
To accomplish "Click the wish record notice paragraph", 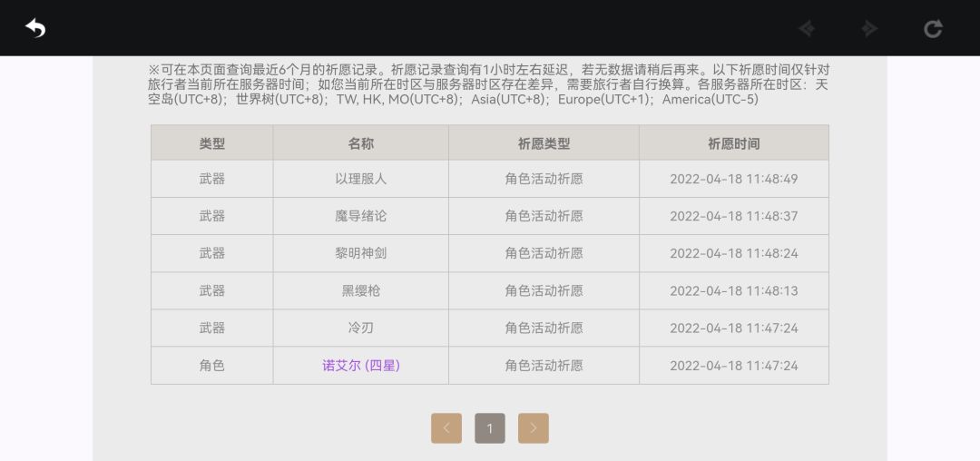I will pyautogui.click(x=489, y=84).
